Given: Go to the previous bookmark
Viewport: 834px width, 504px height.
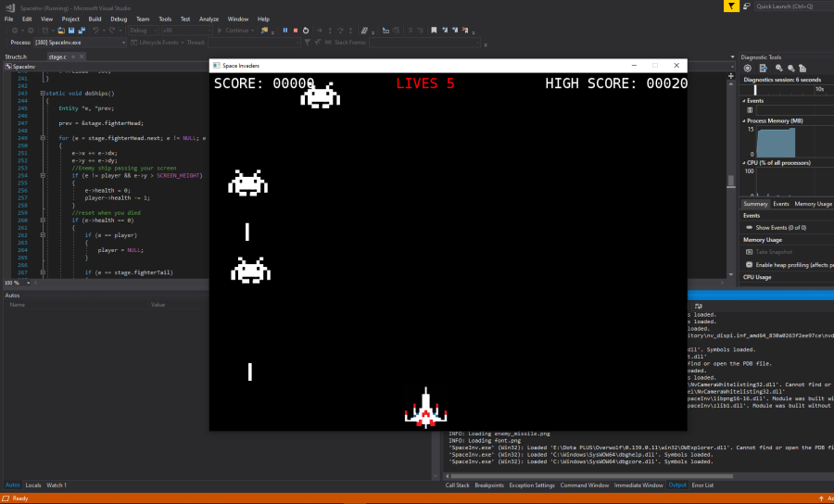Looking at the screenshot, I should tap(445, 31).
